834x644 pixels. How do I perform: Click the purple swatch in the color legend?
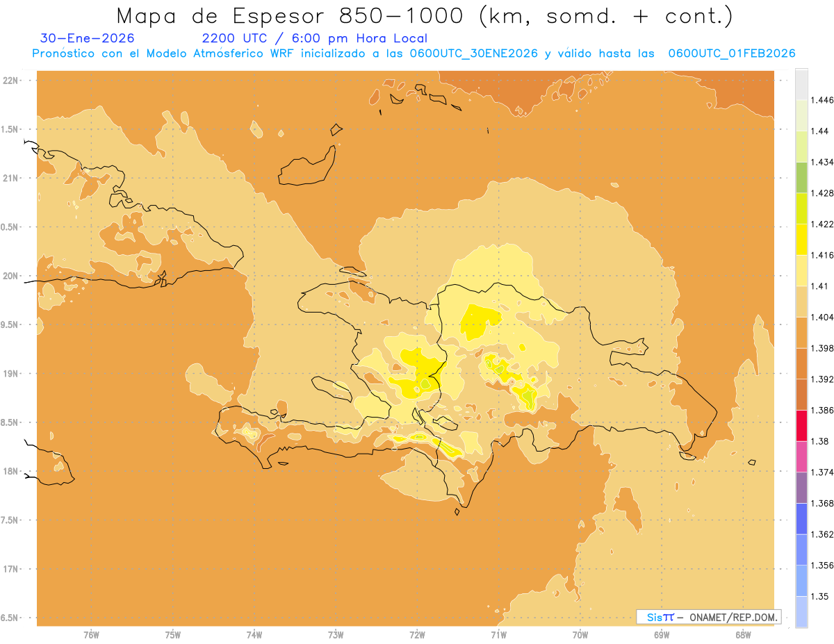pos(801,488)
